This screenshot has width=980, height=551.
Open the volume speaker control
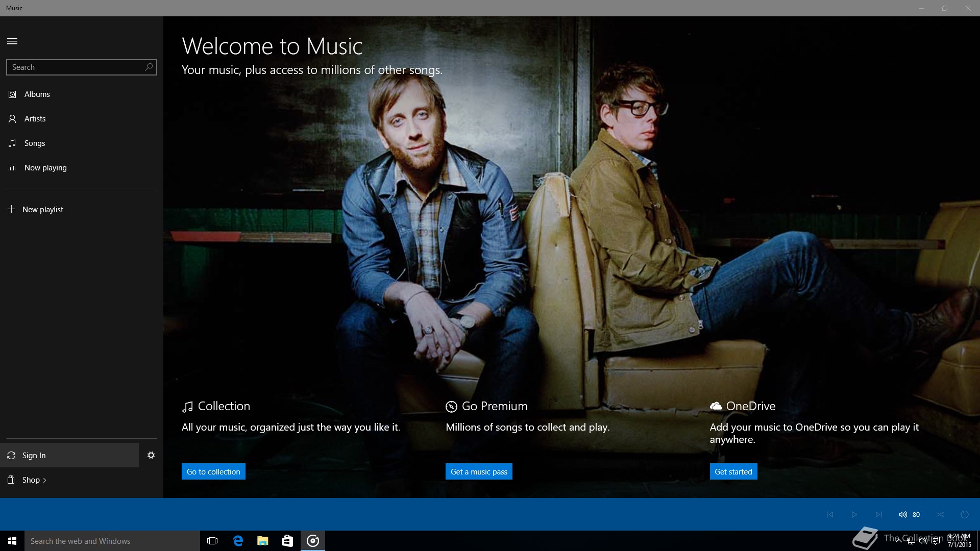tap(903, 514)
